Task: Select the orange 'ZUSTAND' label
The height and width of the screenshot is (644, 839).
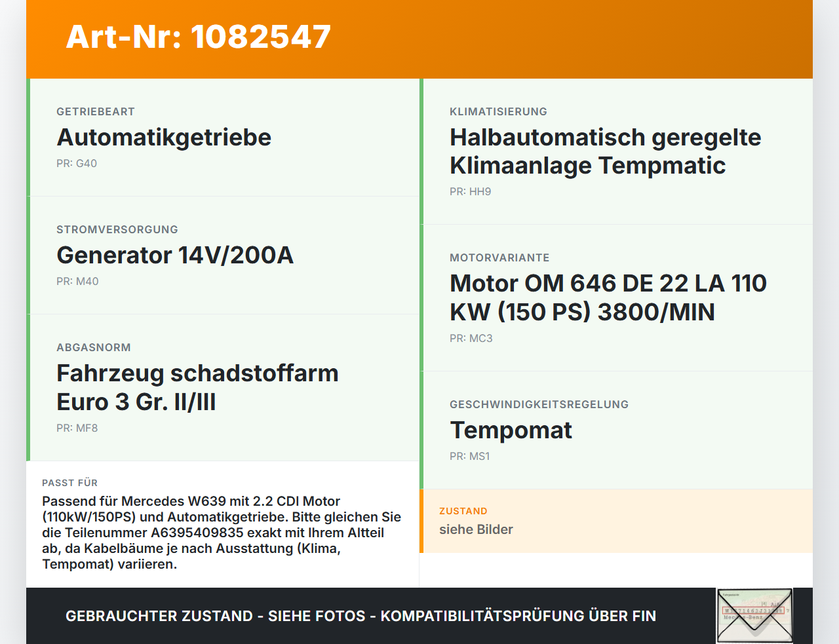Action: click(463, 511)
